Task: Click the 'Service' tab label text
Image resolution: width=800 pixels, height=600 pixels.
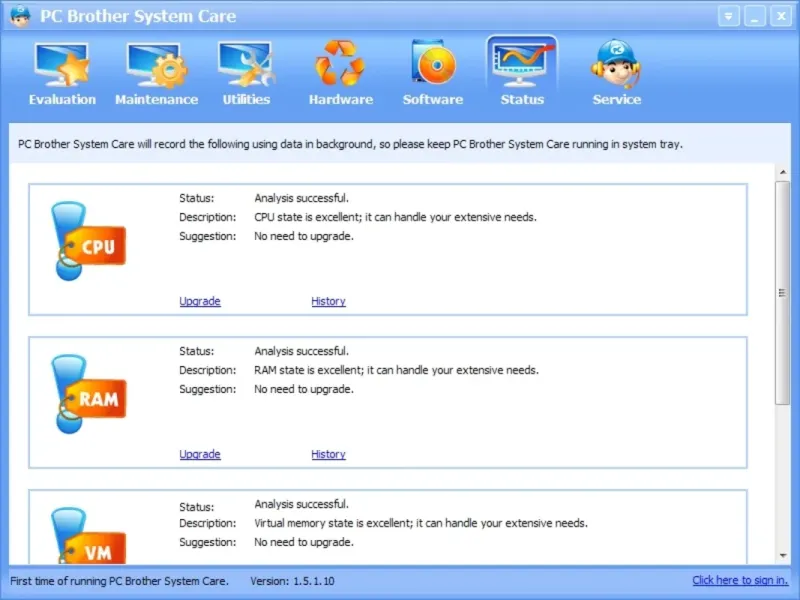Action: pyautogui.click(x=617, y=99)
